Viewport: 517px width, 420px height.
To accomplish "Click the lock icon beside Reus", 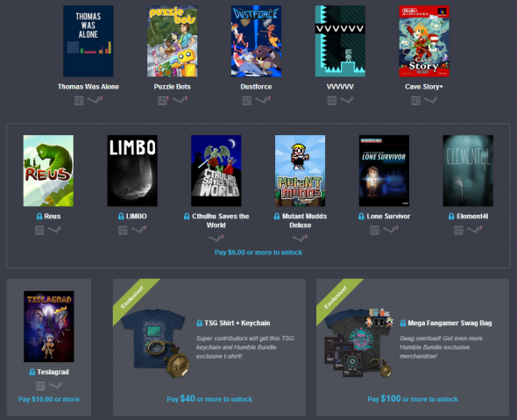I will tap(39, 217).
